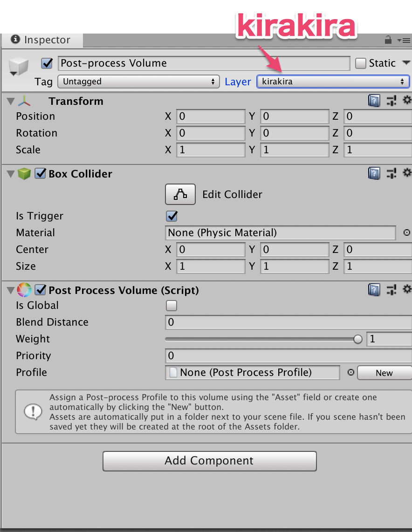Screen dimensions: 412x532
Task: Click the Weight label
Action: [33, 339]
